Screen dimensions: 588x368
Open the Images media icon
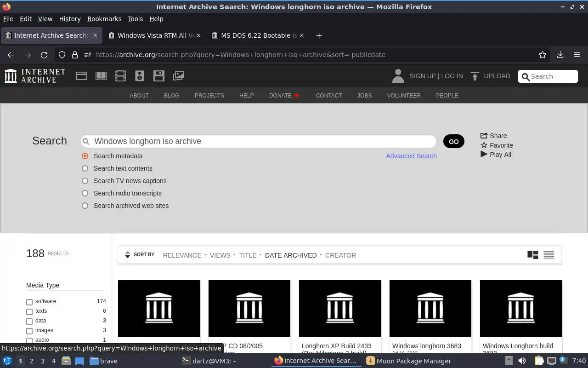pyautogui.click(x=178, y=76)
